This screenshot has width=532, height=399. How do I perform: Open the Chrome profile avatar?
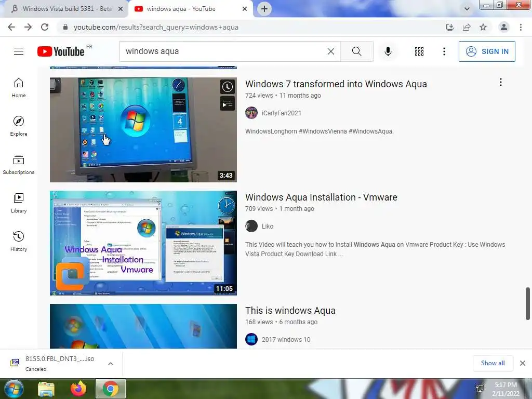pos(504,27)
